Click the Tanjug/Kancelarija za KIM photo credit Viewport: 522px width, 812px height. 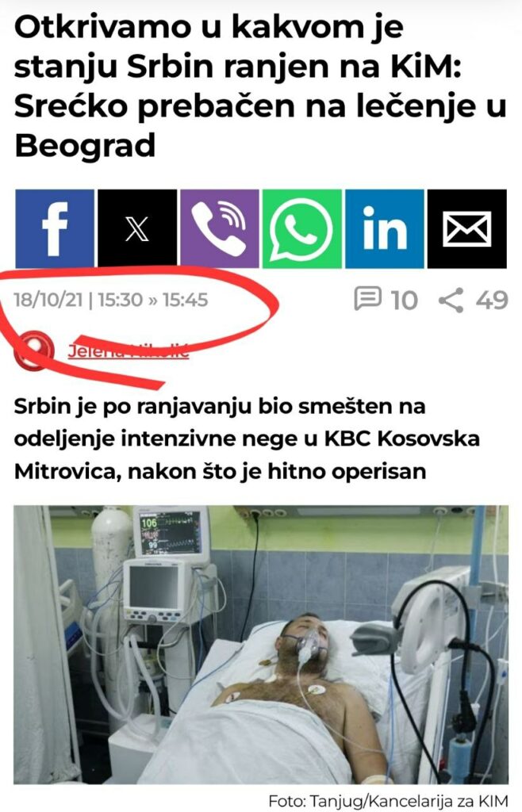tap(389, 800)
